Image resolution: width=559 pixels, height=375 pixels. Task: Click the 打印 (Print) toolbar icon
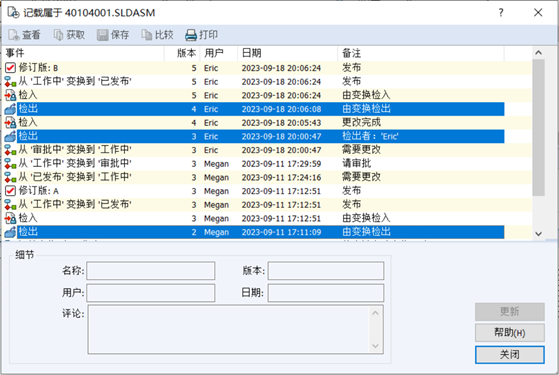coord(191,35)
